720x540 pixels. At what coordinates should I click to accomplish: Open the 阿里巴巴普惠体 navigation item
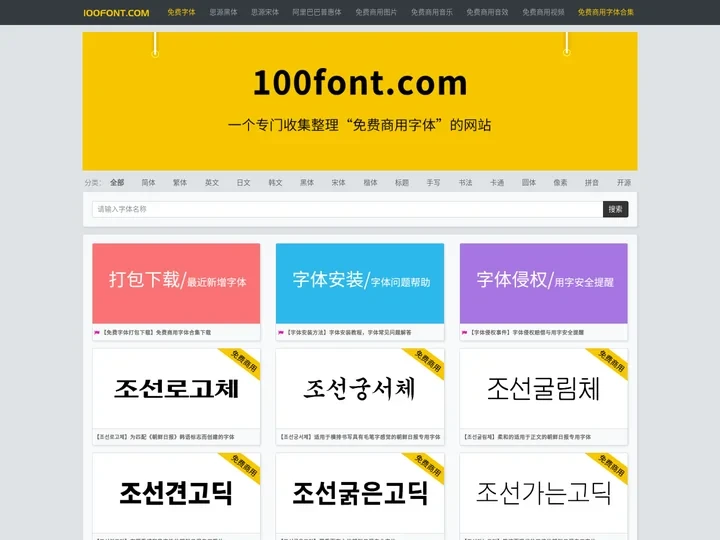[317, 12]
